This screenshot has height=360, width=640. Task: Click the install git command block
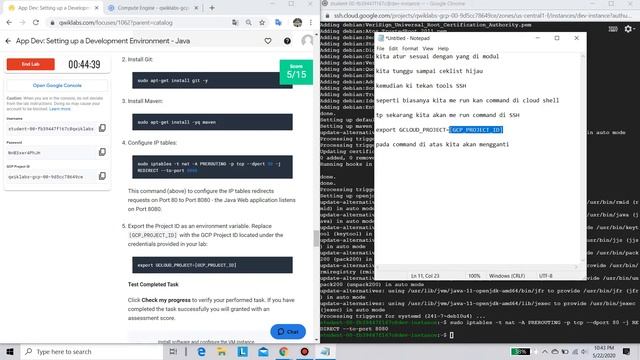point(212,80)
